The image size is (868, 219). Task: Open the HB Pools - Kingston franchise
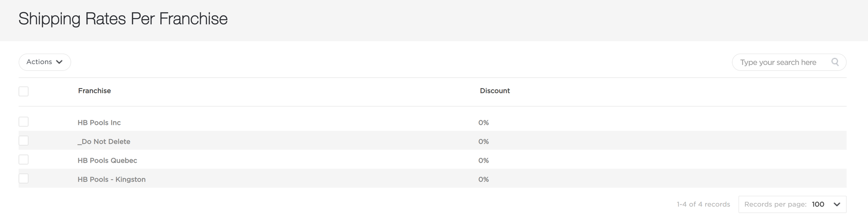(111, 179)
